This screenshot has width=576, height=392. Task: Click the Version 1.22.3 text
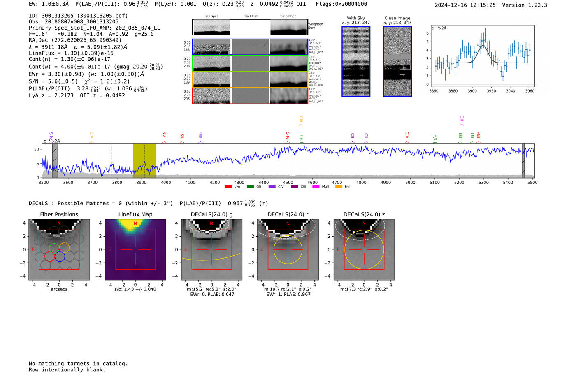coord(525,5)
